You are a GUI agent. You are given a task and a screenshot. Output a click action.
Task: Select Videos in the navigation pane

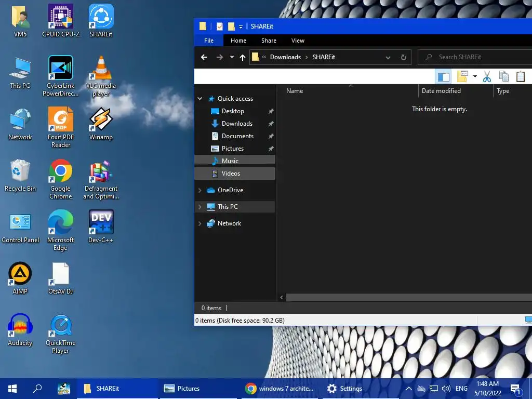(x=234, y=174)
